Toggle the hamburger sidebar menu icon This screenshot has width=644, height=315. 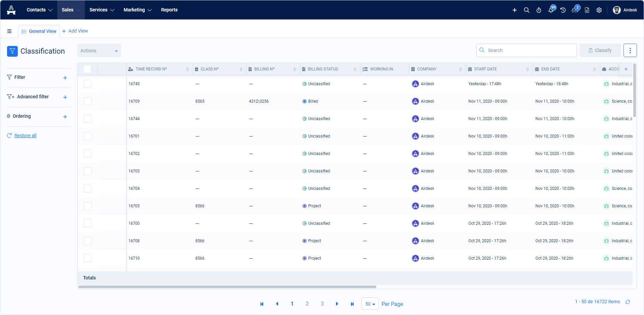click(9, 31)
